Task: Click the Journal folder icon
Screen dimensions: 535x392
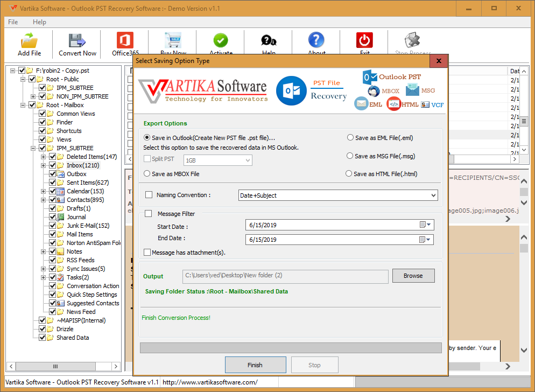Action: (60, 217)
